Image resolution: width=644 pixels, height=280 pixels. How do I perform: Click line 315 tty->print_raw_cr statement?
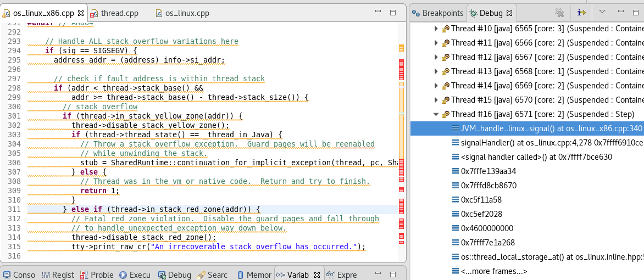coord(219,247)
